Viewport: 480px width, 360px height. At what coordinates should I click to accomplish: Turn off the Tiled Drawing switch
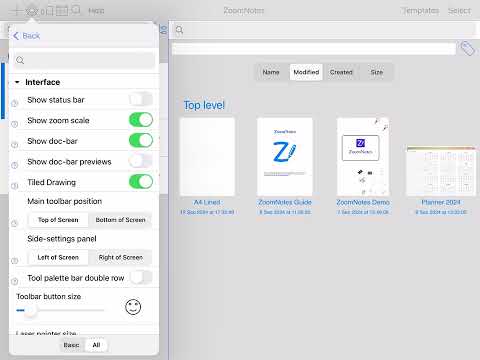(x=141, y=182)
